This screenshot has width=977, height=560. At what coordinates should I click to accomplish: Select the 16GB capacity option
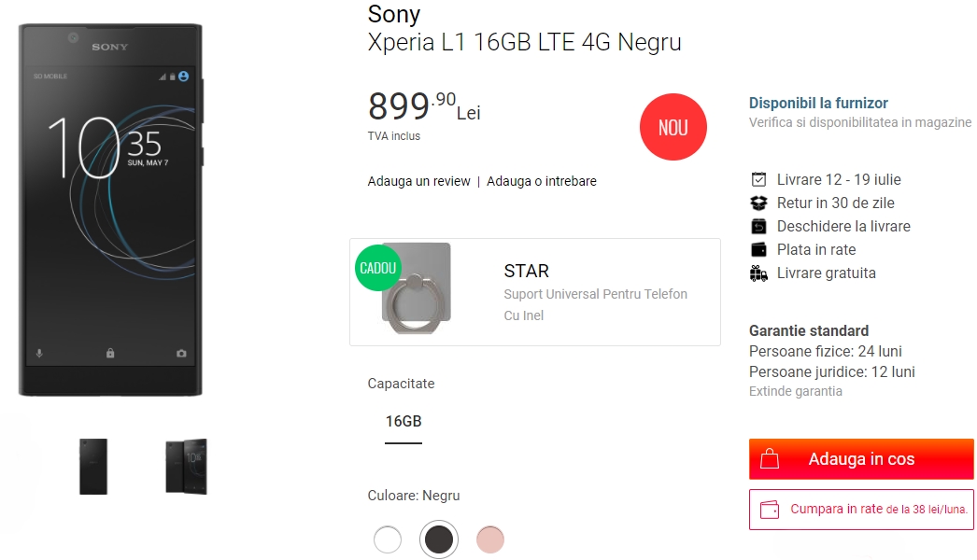(x=403, y=421)
